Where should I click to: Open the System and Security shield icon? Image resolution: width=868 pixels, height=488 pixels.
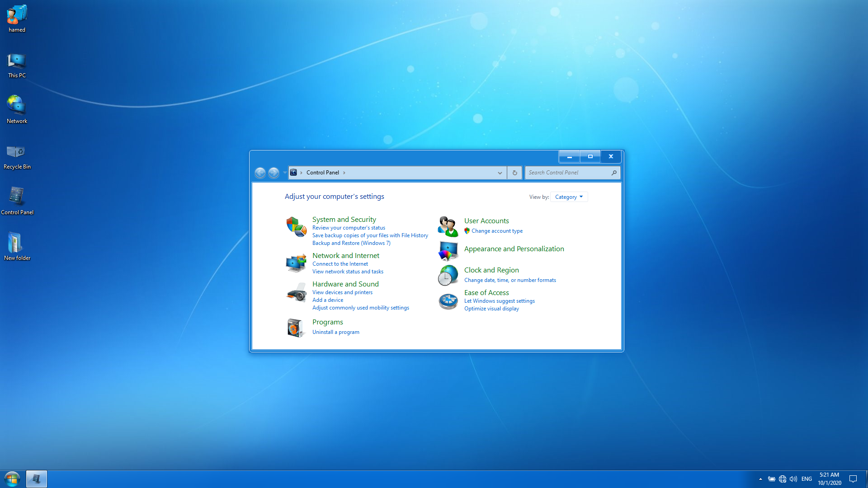(x=296, y=227)
